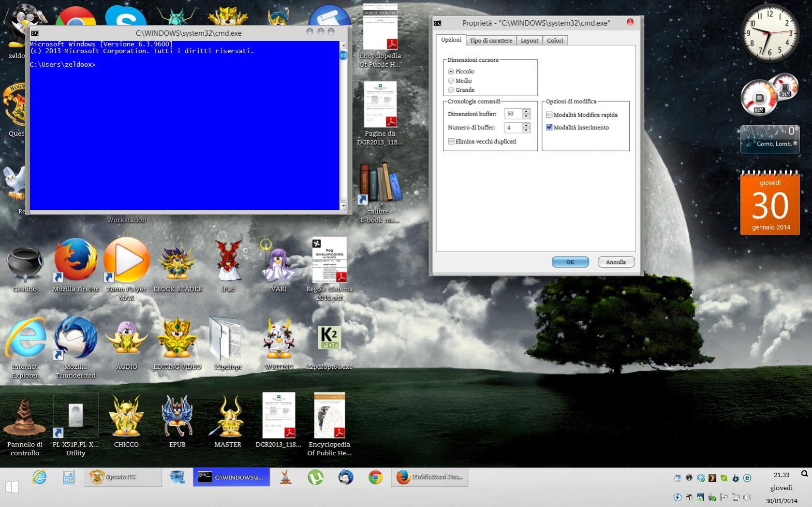Viewport: 812px width, 507px height.
Task: Click the Numero di buffer value field
Action: pos(513,128)
